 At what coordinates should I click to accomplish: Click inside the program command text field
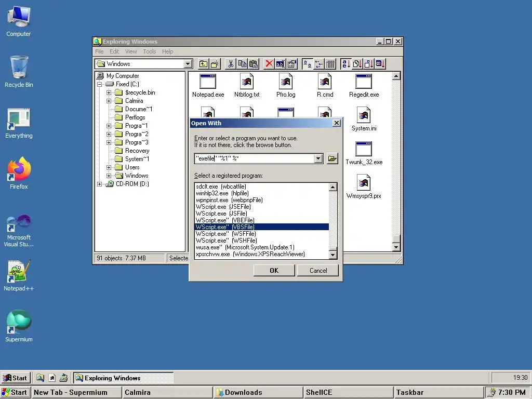coord(254,158)
